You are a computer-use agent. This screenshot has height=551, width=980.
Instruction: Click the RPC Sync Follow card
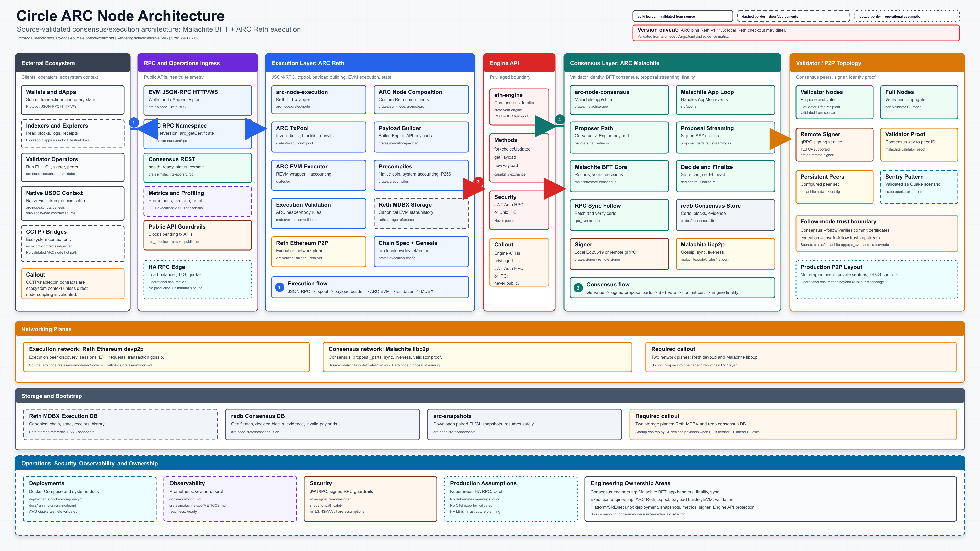[x=619, y=215]
